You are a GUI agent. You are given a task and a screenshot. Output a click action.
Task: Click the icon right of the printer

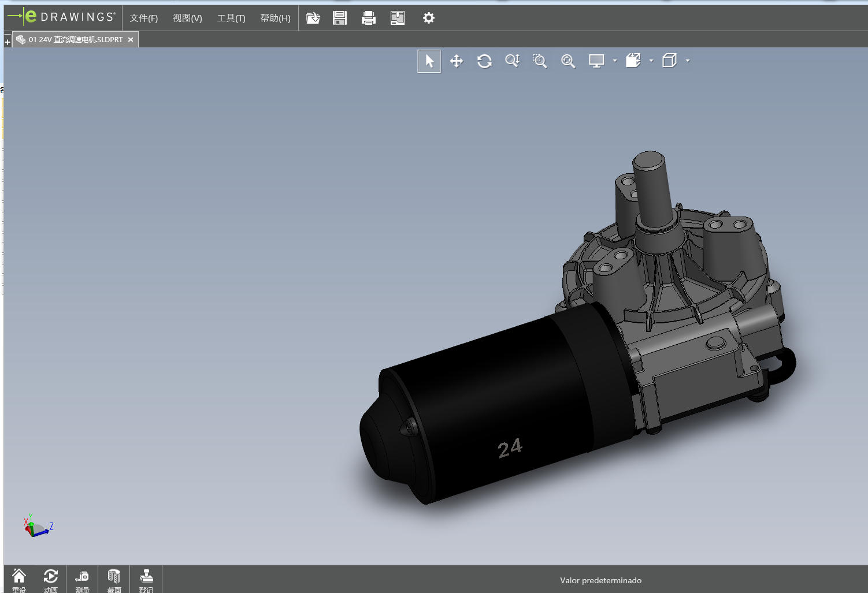pos(398,18)
